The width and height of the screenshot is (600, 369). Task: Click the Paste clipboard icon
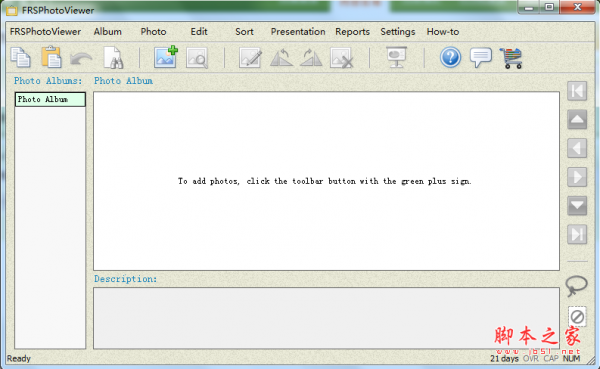[x=51, y=57]
